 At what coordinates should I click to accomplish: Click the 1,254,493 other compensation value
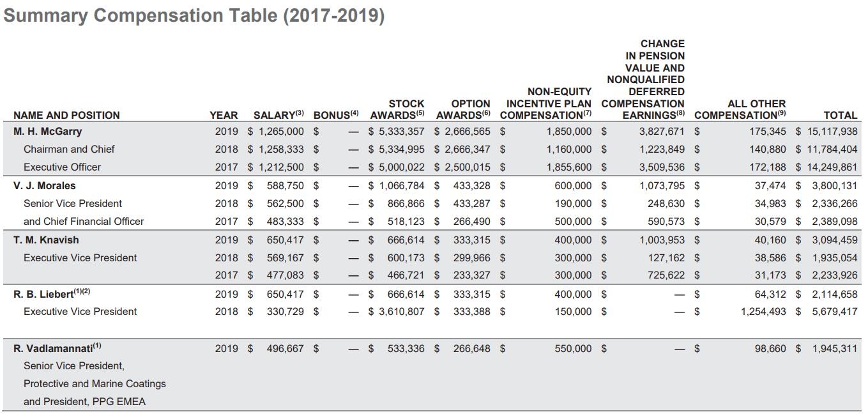tap(763, 311)
